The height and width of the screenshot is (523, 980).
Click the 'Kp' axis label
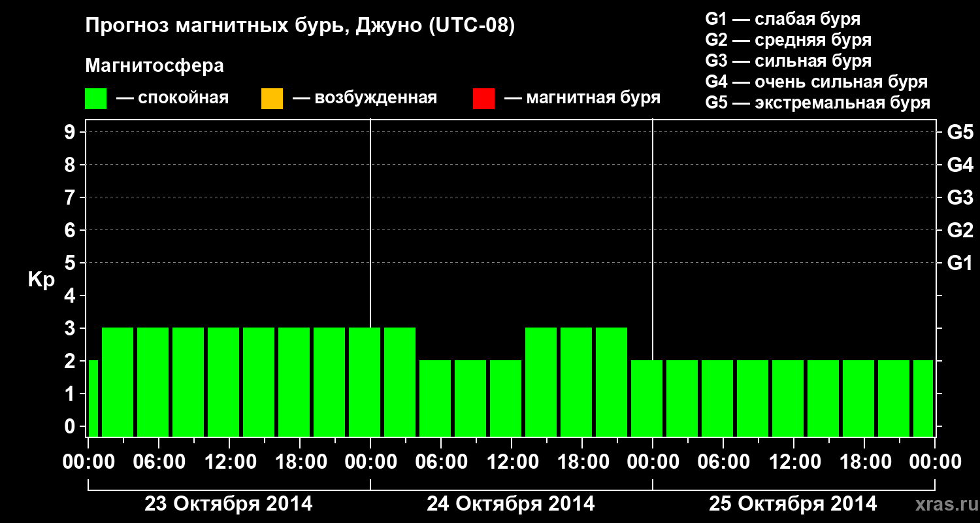click(x=41, y=280)
